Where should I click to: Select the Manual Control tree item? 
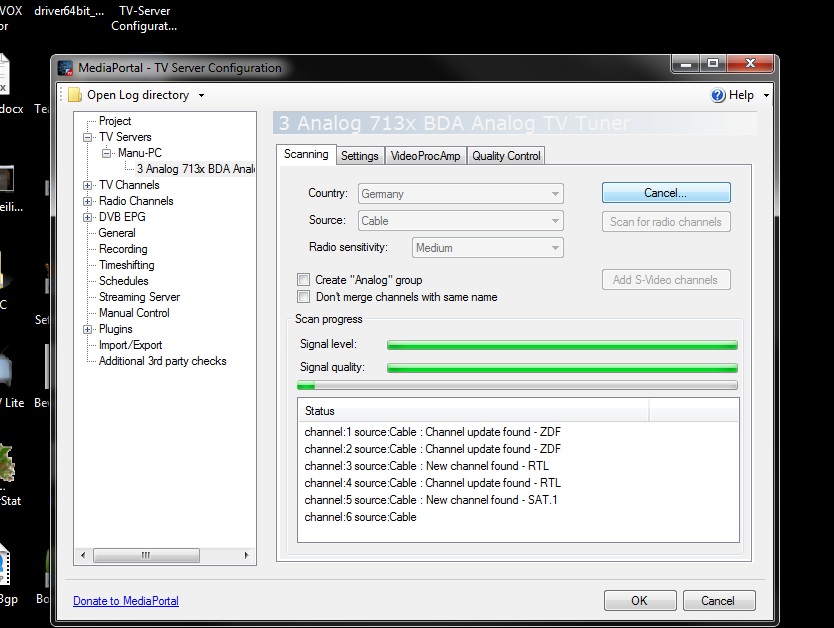(x=134, y=313)
